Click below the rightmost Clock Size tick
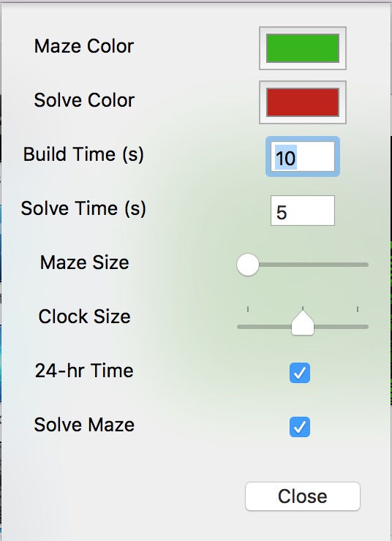This screenshot has width=392, height=541. 358,326
